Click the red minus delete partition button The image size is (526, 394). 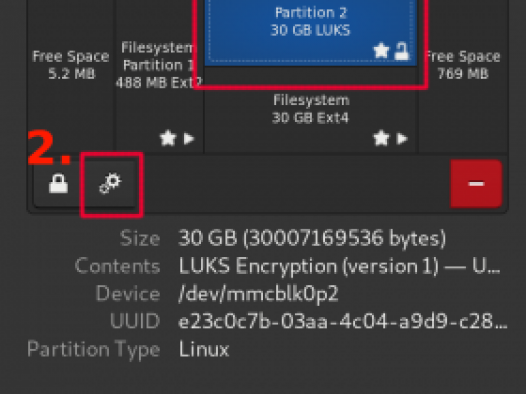pos(476,183)
